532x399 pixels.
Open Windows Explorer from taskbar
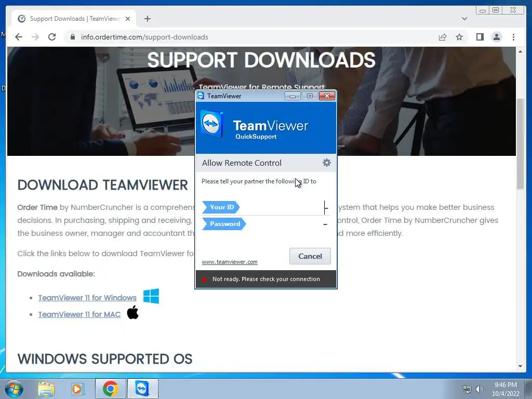tap(46, 389)
